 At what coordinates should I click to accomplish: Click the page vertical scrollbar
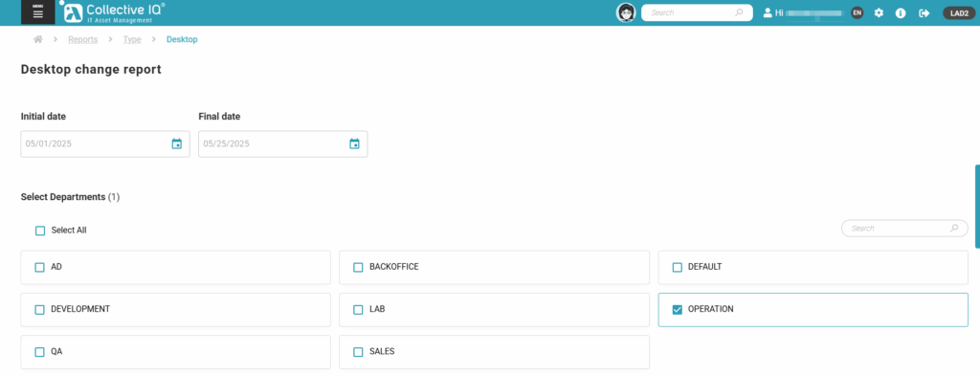click(977, 207)
